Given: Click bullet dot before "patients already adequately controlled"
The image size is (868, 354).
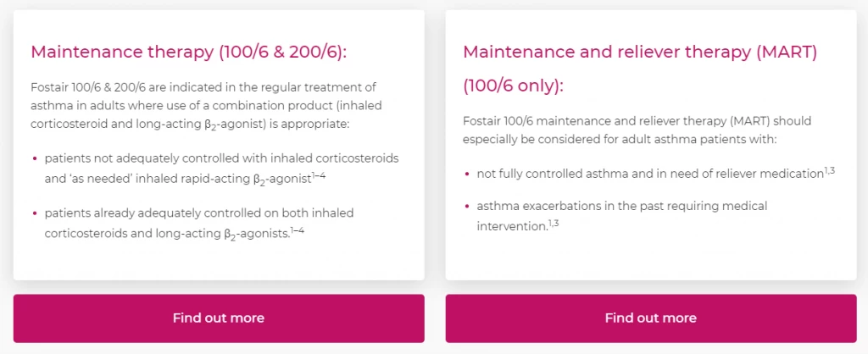Looking at the screenshot, I should [x=35, y=213].
